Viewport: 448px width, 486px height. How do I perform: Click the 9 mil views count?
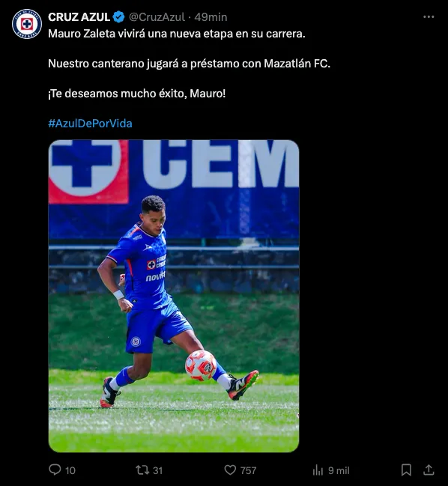[339, 470]
